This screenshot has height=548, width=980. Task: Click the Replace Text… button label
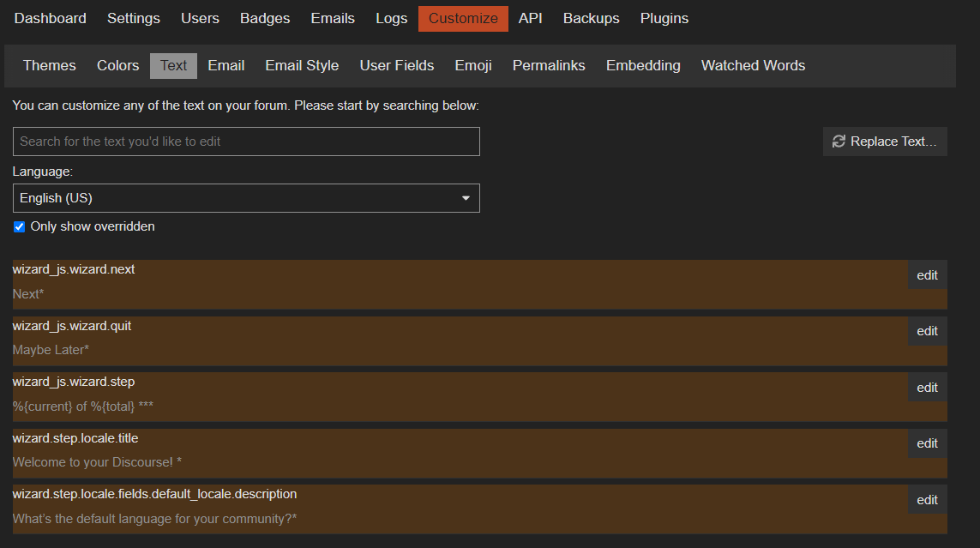coord(893,142)
